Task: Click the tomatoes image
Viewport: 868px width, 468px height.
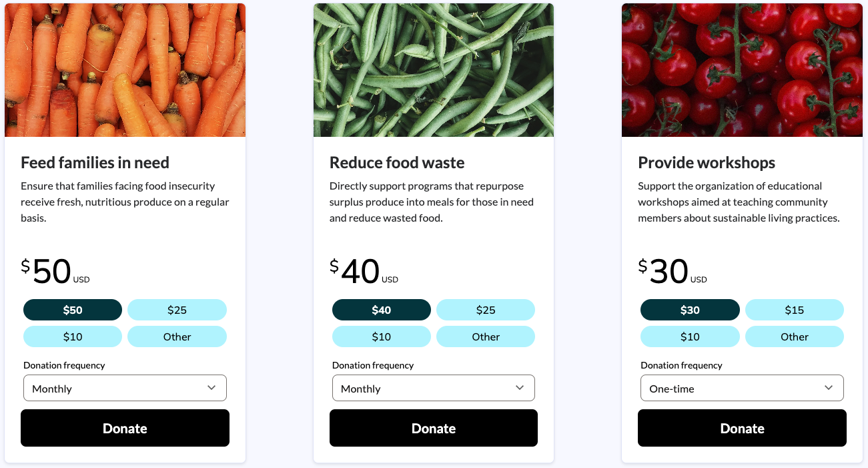Action: coord(742,70)
